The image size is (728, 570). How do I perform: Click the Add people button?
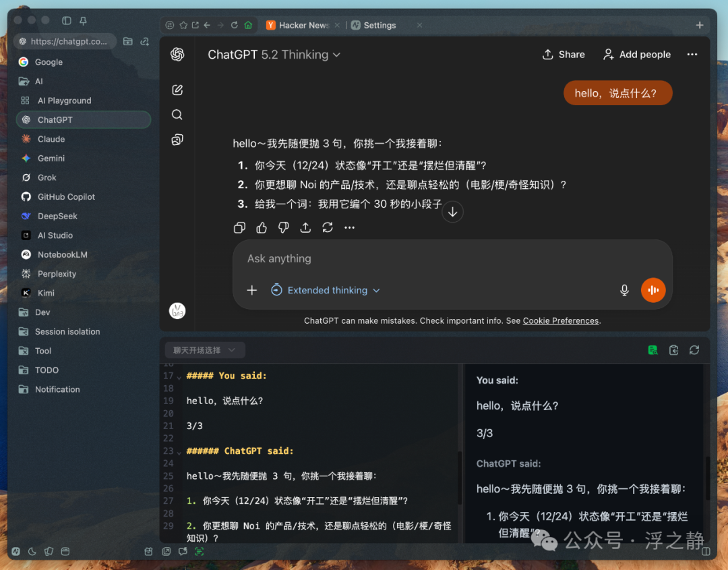click(636, 55)
